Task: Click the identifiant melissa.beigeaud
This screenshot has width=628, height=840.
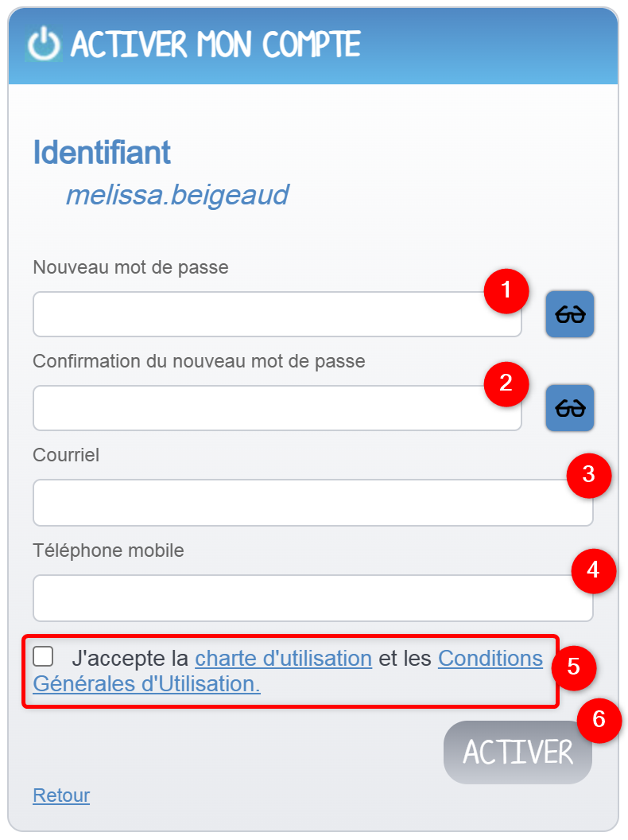Action: (x=178, y=194)
